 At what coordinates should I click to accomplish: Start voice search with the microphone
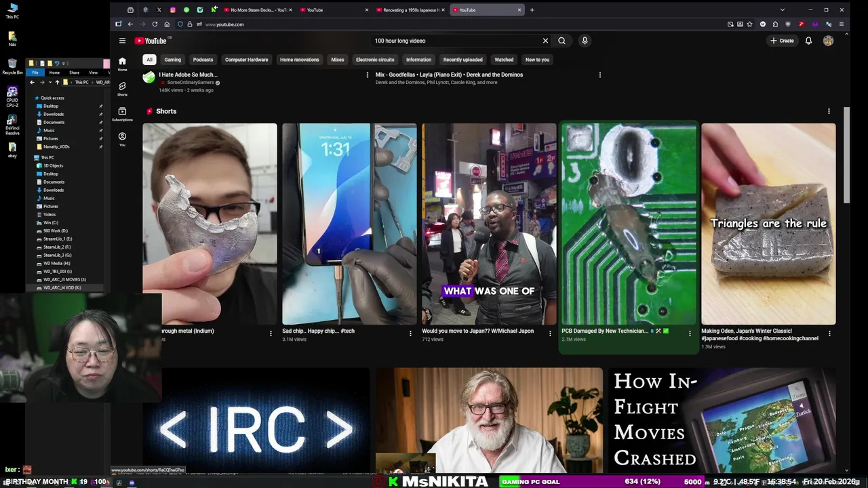585,41
